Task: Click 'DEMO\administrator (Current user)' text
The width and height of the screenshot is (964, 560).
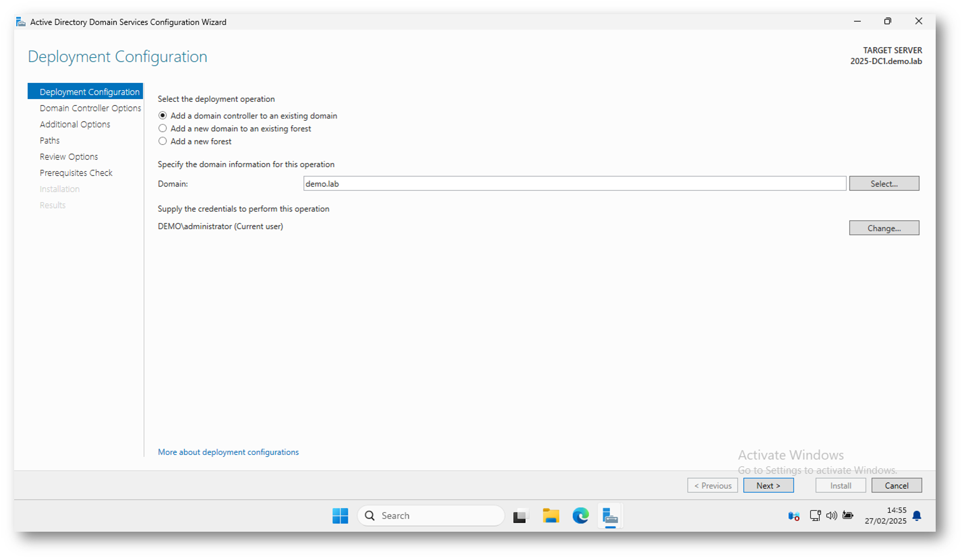Action: click(x=220, y=226)
